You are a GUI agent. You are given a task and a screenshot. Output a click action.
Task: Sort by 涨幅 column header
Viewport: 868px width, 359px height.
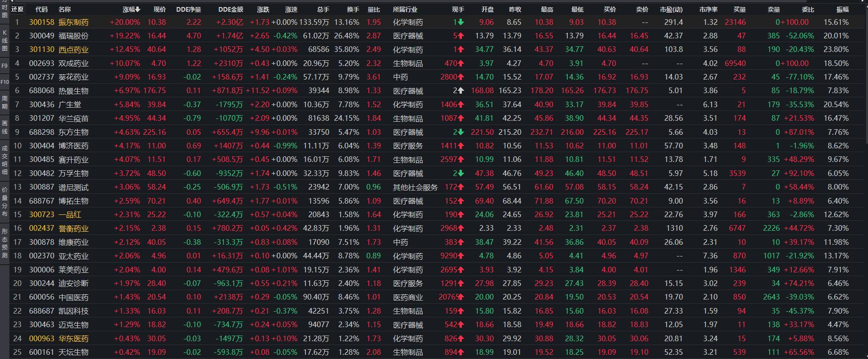tap(132, 9)
